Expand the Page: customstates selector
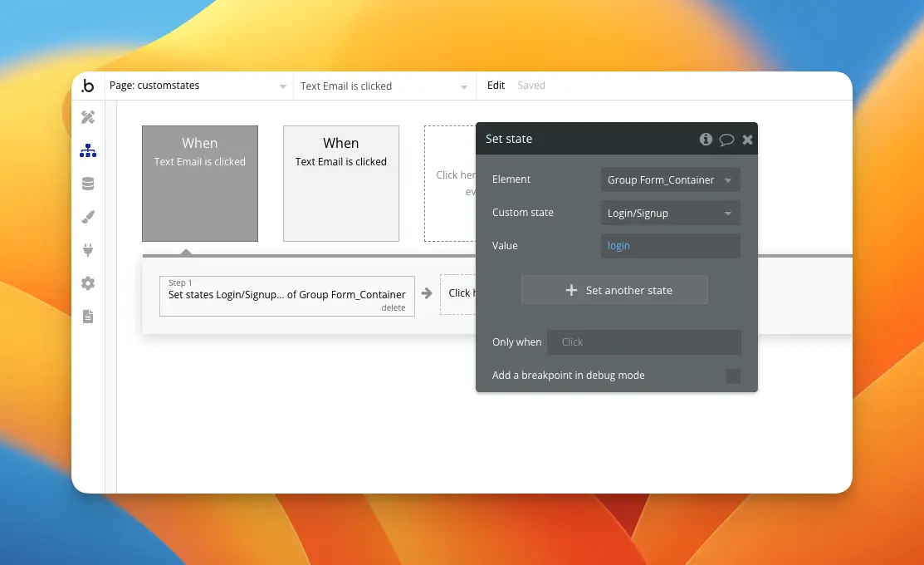The height and width of the screenshot is (565, 924). click(x=199, y=85)
